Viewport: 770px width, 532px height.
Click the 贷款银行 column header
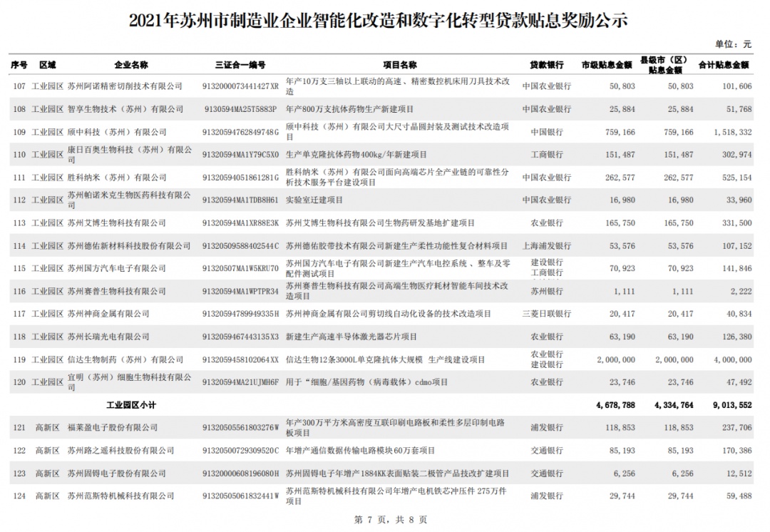pos(547,65)
